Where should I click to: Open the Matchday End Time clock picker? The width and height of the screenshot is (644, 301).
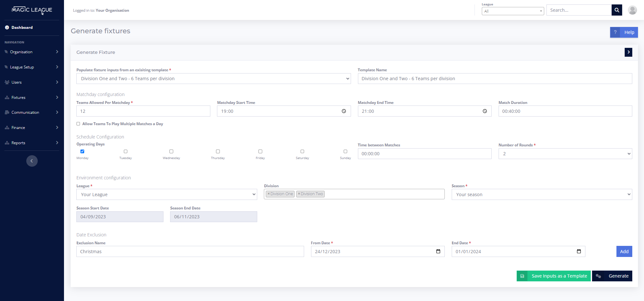coord(485,111)
